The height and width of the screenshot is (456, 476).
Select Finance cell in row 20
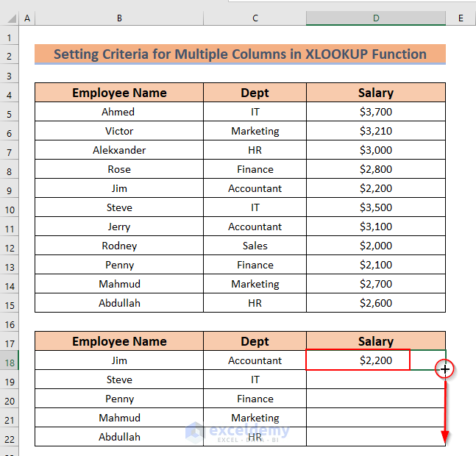coord(255,399)
